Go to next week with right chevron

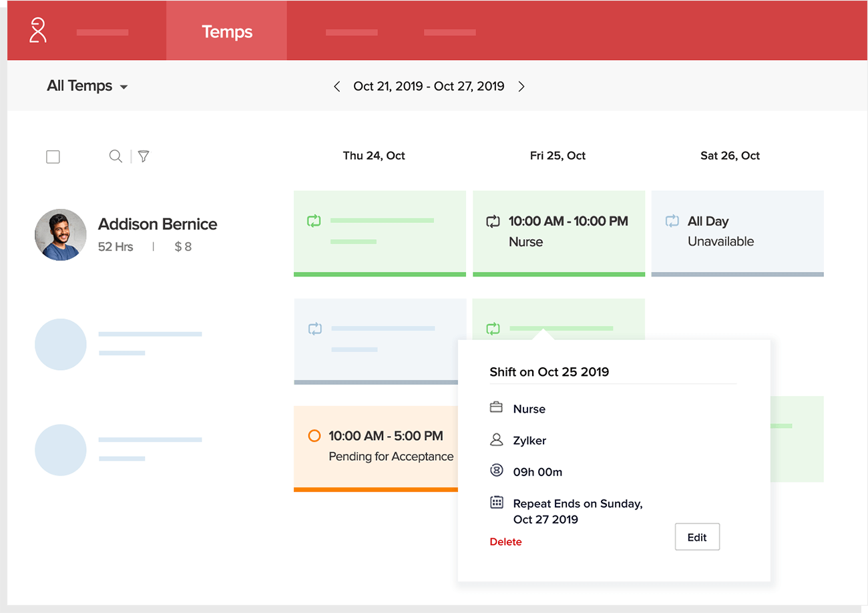click(x=521, y=86)
